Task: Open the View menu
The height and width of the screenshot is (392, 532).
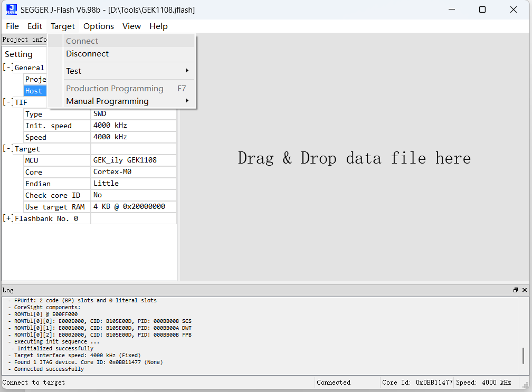Action: tap(131, 26)
